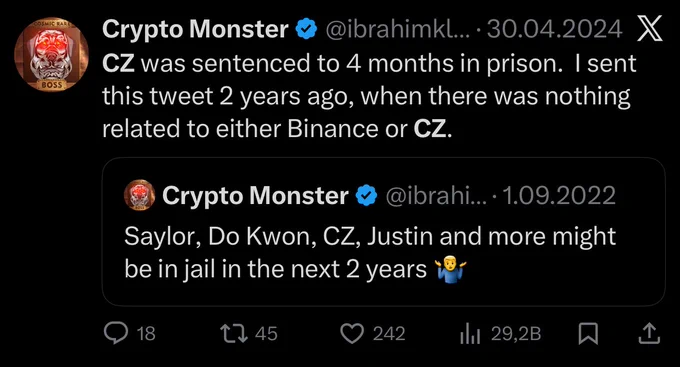The width and height of the screenshot is (680, 367).
Task: Open the @ibrahimkl... handle link
Action: 398,29
